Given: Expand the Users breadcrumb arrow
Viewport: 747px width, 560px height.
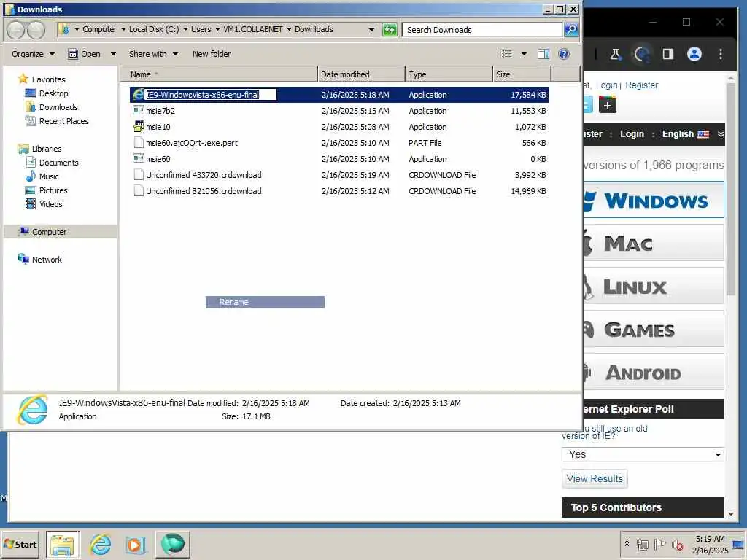Looking at the screenshot, I should 217,29.
